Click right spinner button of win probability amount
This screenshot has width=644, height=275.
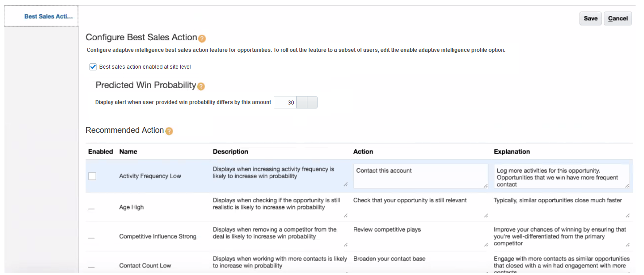coord(312,103)
